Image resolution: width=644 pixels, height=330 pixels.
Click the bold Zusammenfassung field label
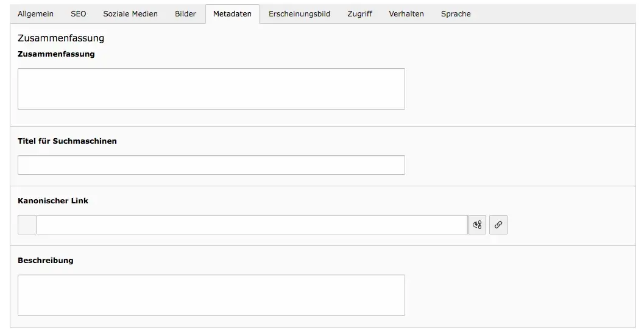(56, 54)
